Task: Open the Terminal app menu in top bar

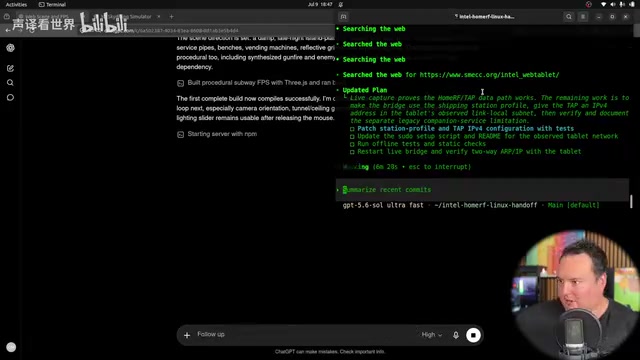Action: [52, 4]
